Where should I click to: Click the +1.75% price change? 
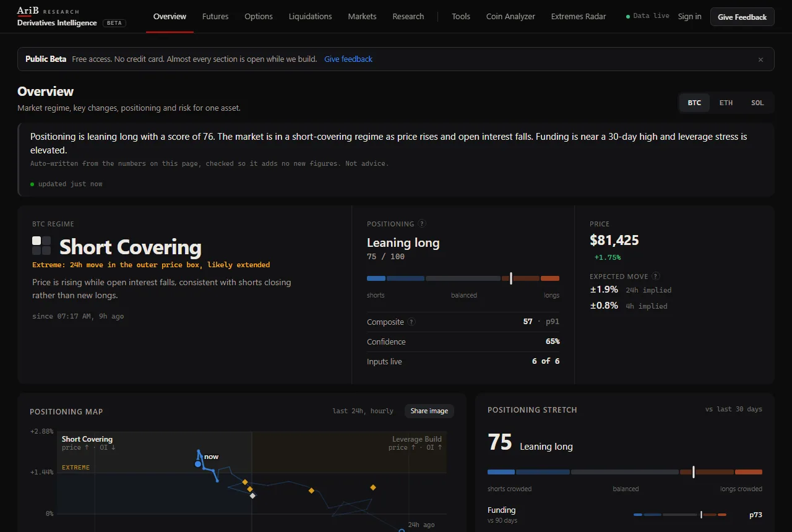[607, 257]
